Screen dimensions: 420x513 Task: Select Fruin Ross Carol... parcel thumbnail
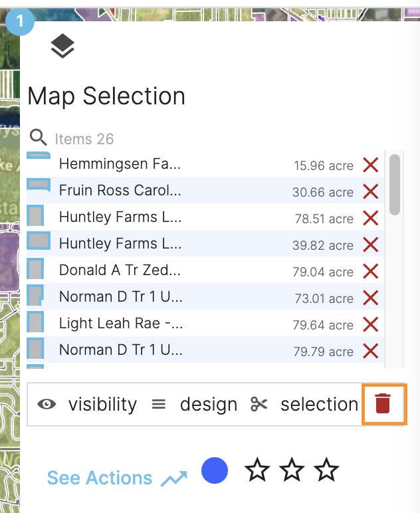39,185
